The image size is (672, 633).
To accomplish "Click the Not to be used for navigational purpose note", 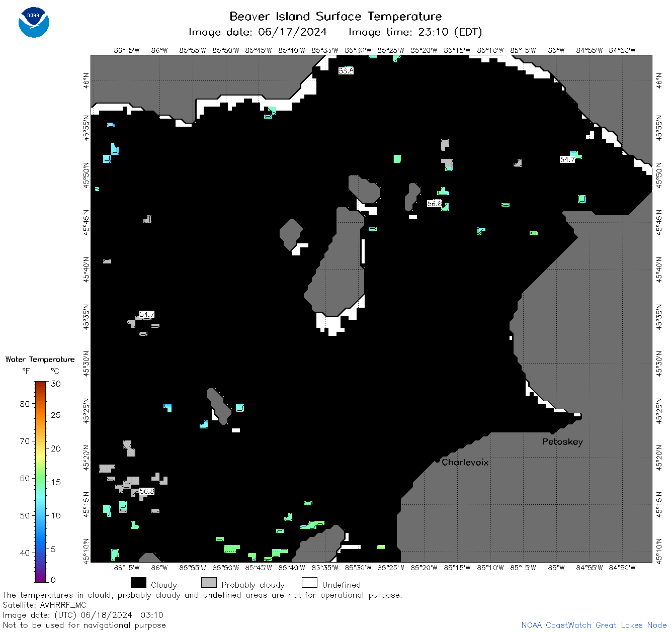I will [84, 625].
